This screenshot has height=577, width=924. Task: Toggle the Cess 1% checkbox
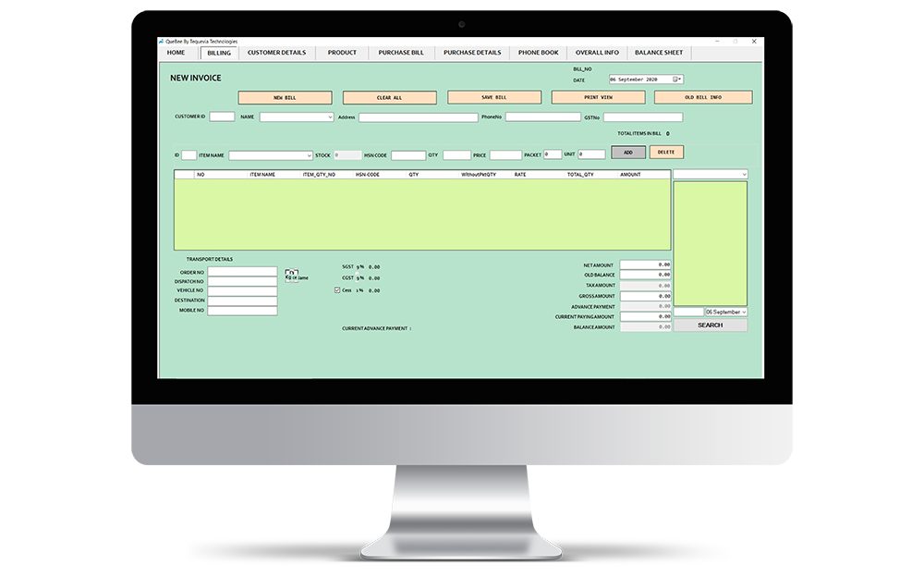click(337, 290)
